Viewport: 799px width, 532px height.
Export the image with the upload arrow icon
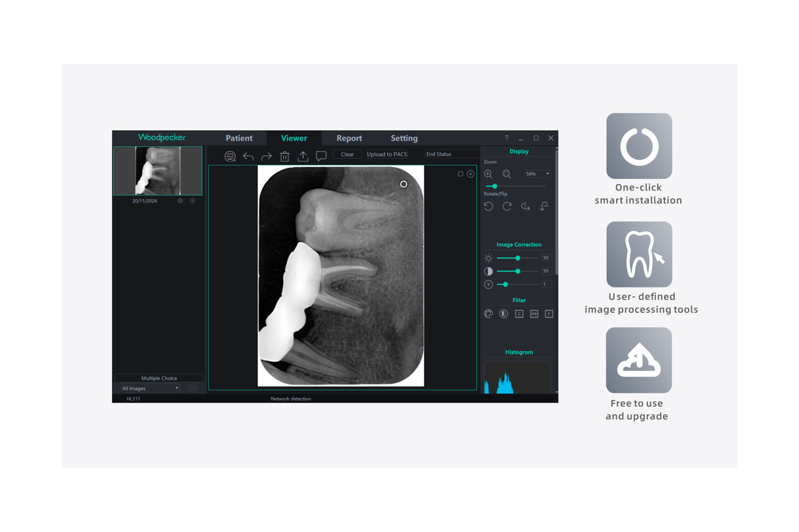pos(303,156)
